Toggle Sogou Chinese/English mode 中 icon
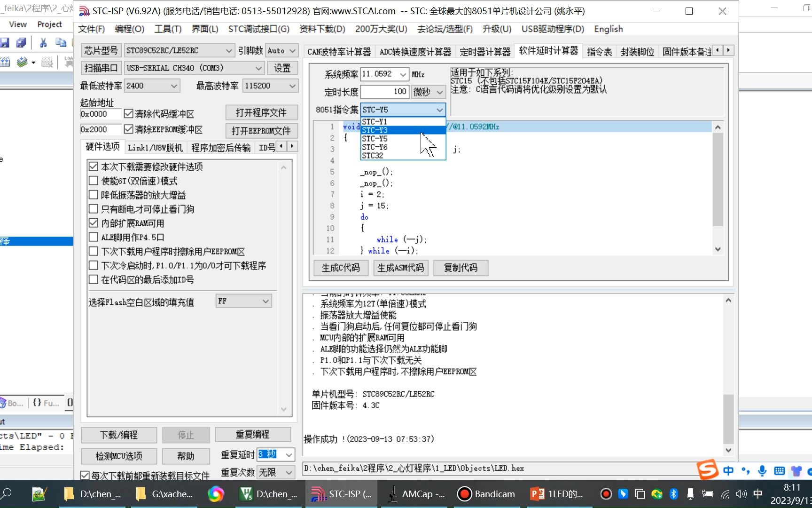Image resolution: width=812 pixels, height=508 pixels. [728, 470]
